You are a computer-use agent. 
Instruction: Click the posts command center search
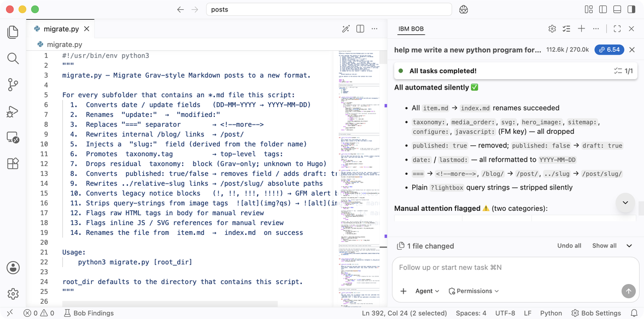pyautogui.click(x=329, y=9)
